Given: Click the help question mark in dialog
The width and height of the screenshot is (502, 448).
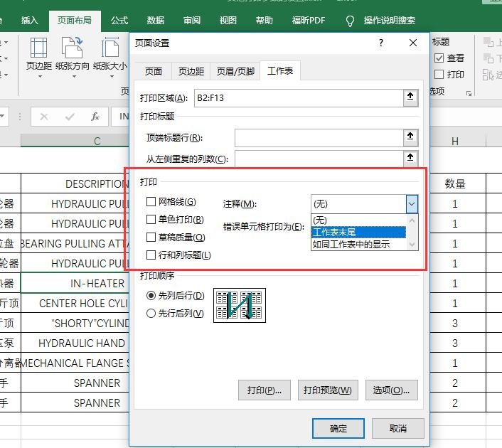Looking at the screenshot, I should coord(382,43).
